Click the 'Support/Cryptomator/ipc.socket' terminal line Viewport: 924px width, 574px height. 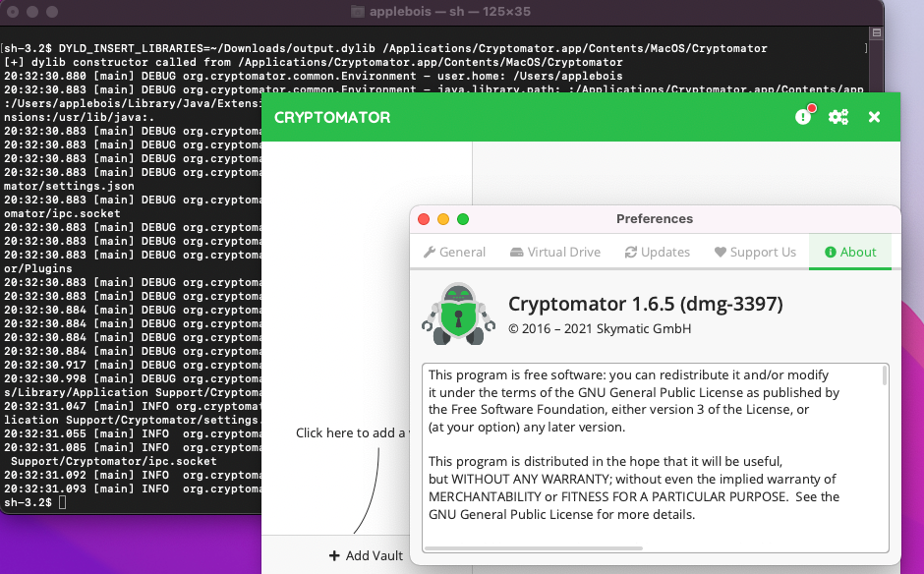pos(114,461)
